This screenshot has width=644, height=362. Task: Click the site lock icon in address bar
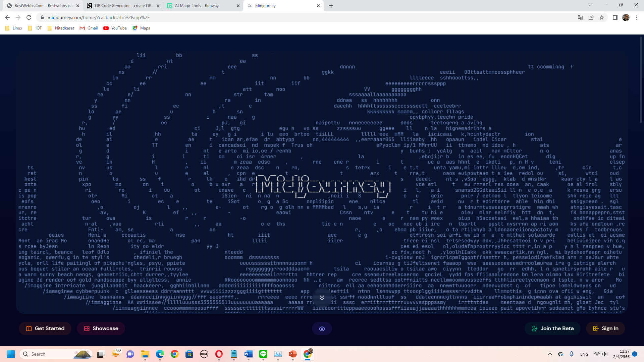click(x=42, y=17)
